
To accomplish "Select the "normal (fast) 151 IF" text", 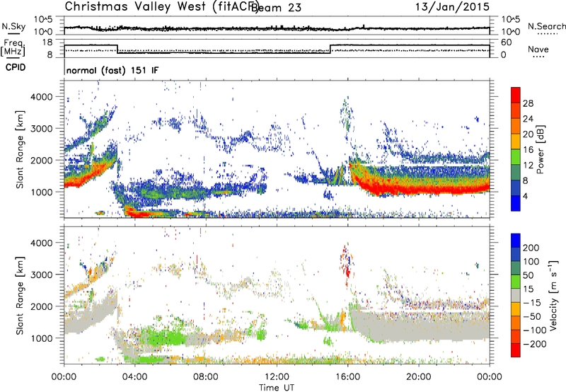I will [x=112, y=71].
